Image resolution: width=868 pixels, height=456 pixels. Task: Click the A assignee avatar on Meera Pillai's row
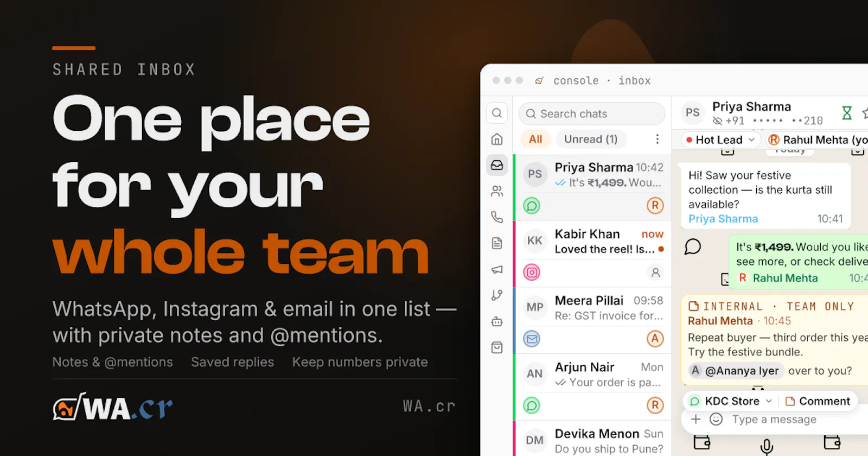point(655,339)
